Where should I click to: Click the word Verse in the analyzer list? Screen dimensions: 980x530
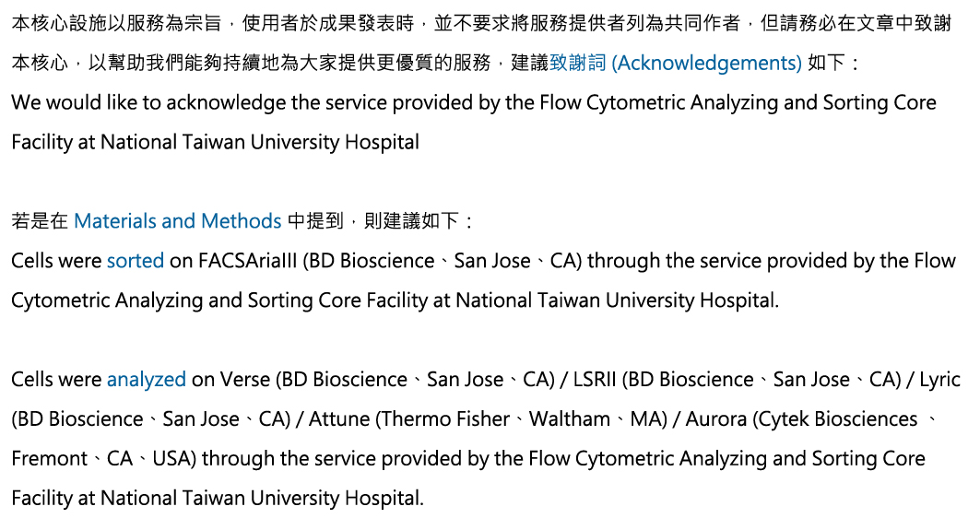click(245, 380)
